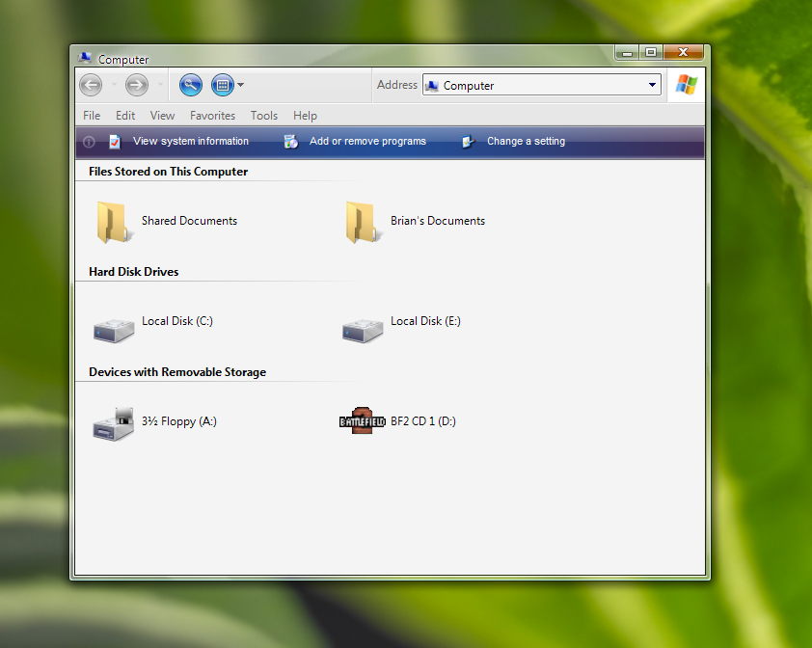Open the Tools menu
Image resolution: width=812 pixels, height=648 pixels.
coord(264,116)
